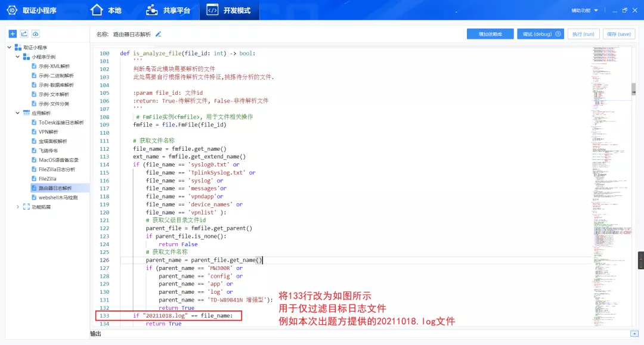This screenshot has height=345, width=644.
Task: Open webshell木马检测 script
Action: tap(58, 197)
